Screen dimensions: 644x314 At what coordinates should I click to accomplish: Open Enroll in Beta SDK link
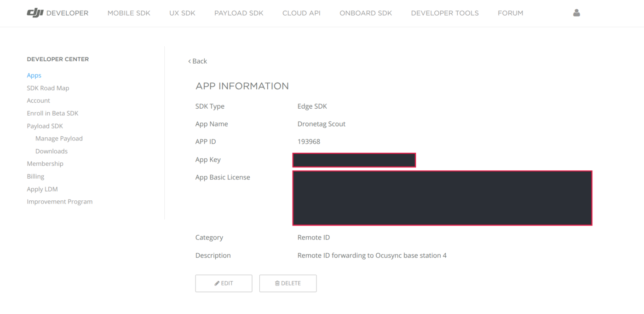pyautogui.click(x=52, y=113)
